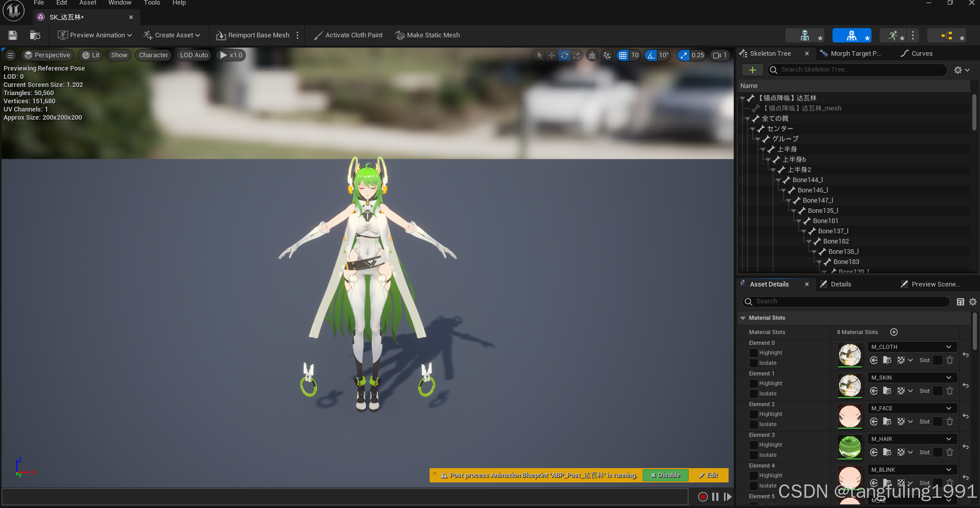Click Activate Cloth Paint

click(348, 35)
